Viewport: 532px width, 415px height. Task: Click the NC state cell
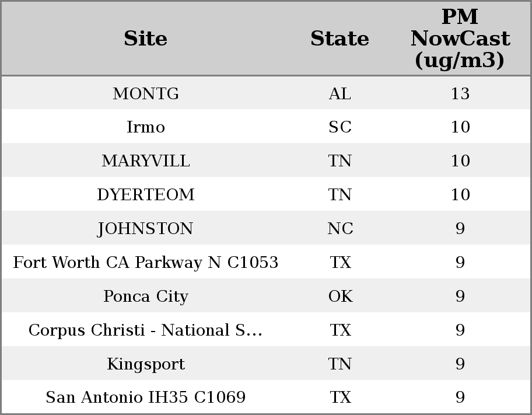pos(339,229)
